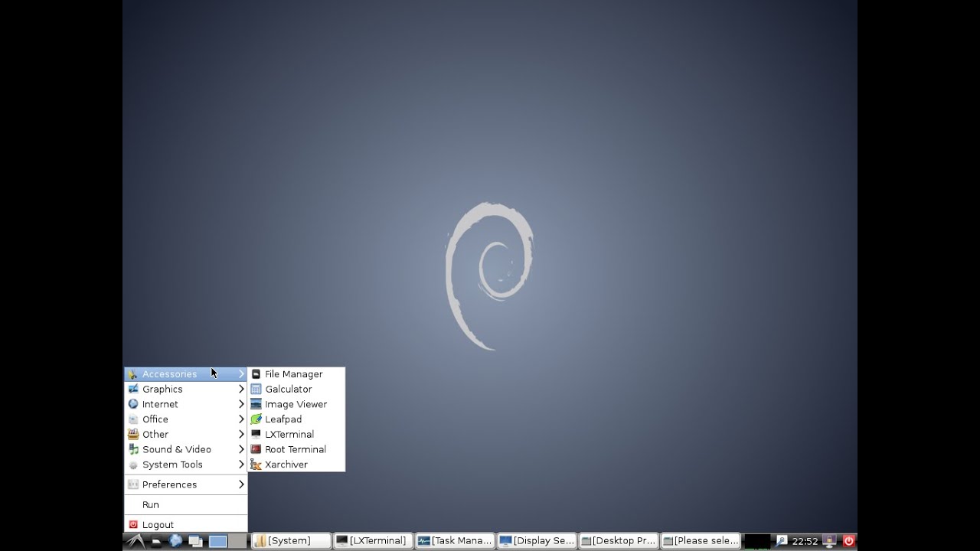Switch to the second desktop in the pager
Image resolution: width=980 pixels, height=551 pixels.
(x=237, y=541)
